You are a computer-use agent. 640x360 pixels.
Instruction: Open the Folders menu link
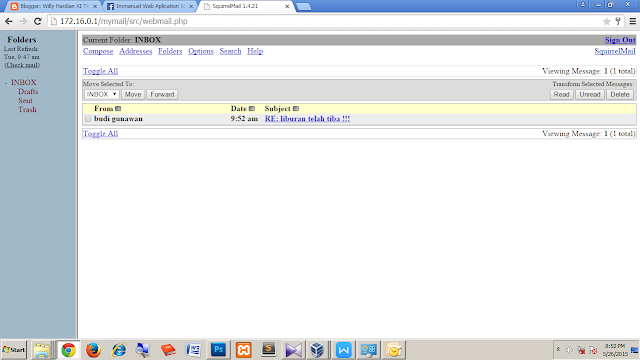tap(170, 51)
